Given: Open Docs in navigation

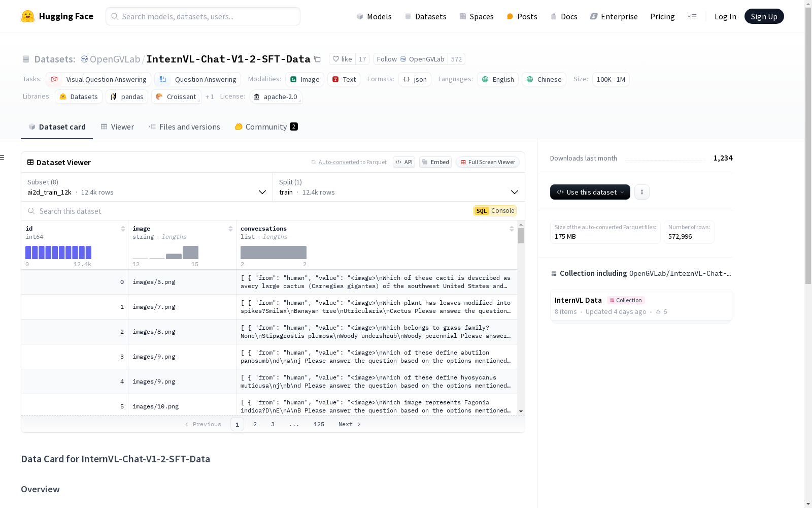Looking at the screenshot, I should pyautogui.click(x=564, y=16).
